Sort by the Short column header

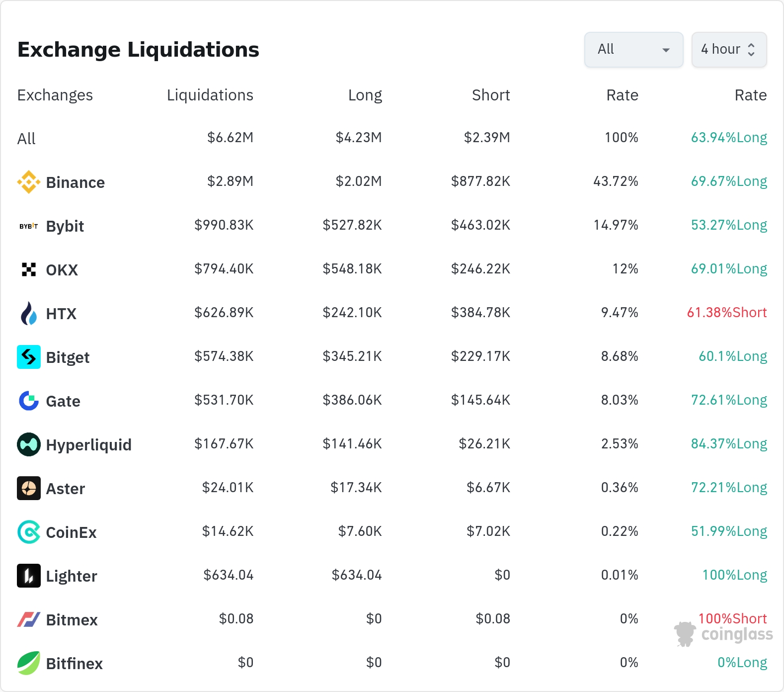[x=490, y=95]
